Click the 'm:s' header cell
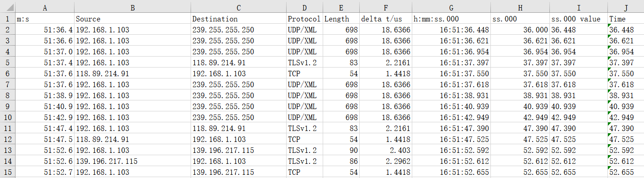The image size is (644, 178). pos(45,19)
